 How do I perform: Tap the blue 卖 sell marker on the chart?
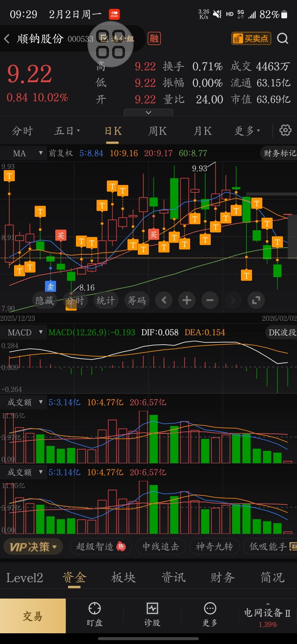(50, 286)
